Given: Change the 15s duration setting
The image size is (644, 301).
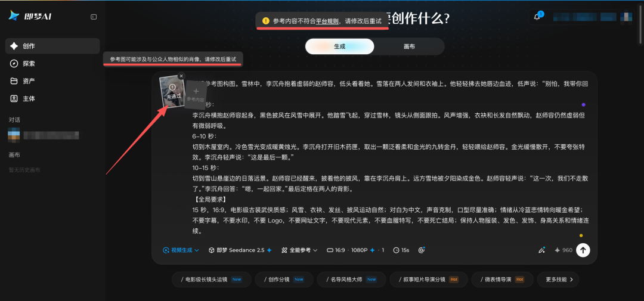Looking at the screenshot, I should (401, 250).
